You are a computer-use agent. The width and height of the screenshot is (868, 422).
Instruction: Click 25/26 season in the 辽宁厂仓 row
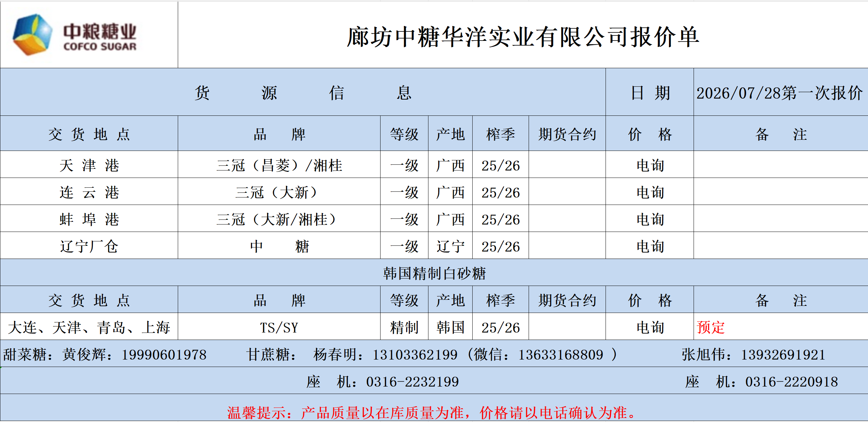click(x=501, y=246)
